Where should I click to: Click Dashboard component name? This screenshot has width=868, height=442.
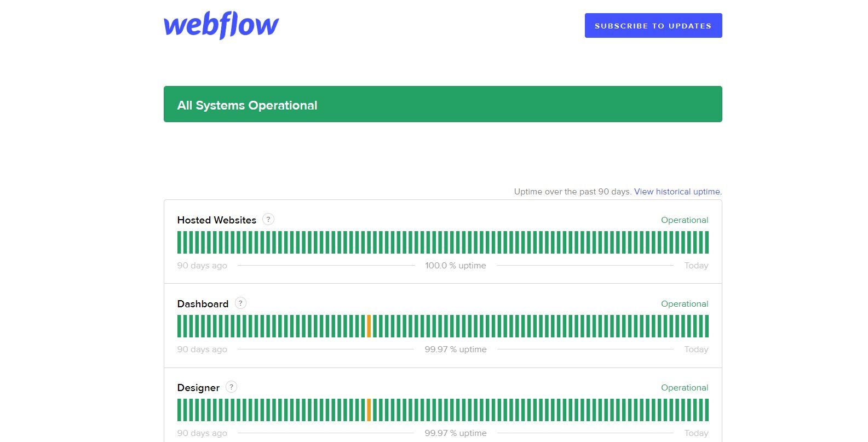tap(203, 304)
